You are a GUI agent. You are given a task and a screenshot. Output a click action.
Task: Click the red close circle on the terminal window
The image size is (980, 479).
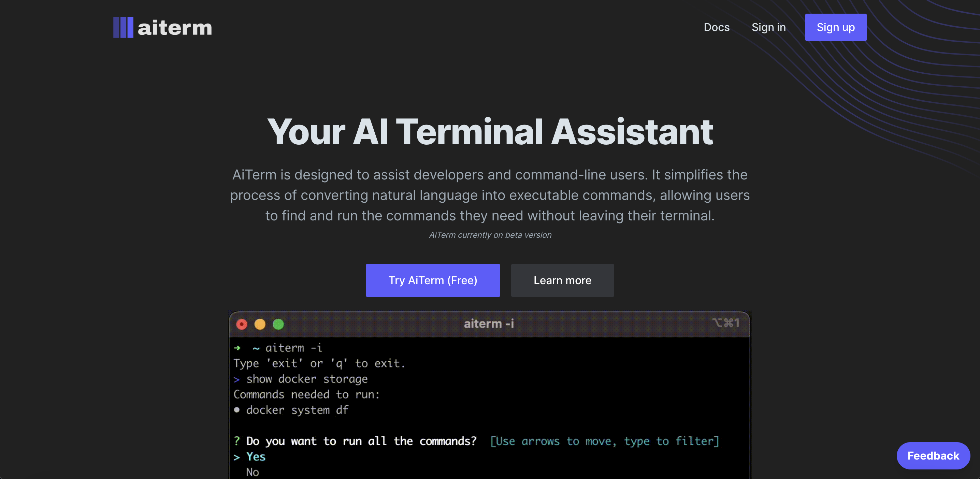tap(242, 324)
